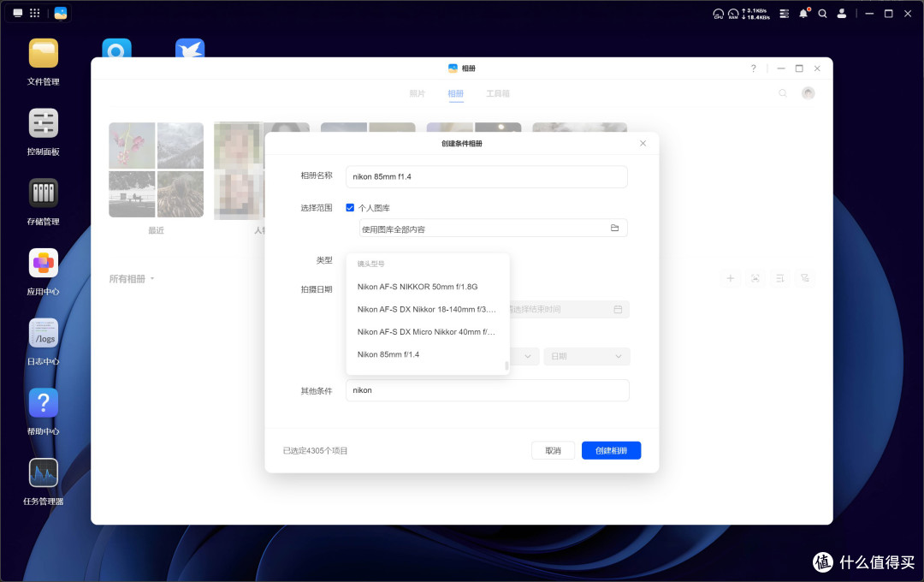
Task: Open the 日期 dropdown
Action: (586, 356)
